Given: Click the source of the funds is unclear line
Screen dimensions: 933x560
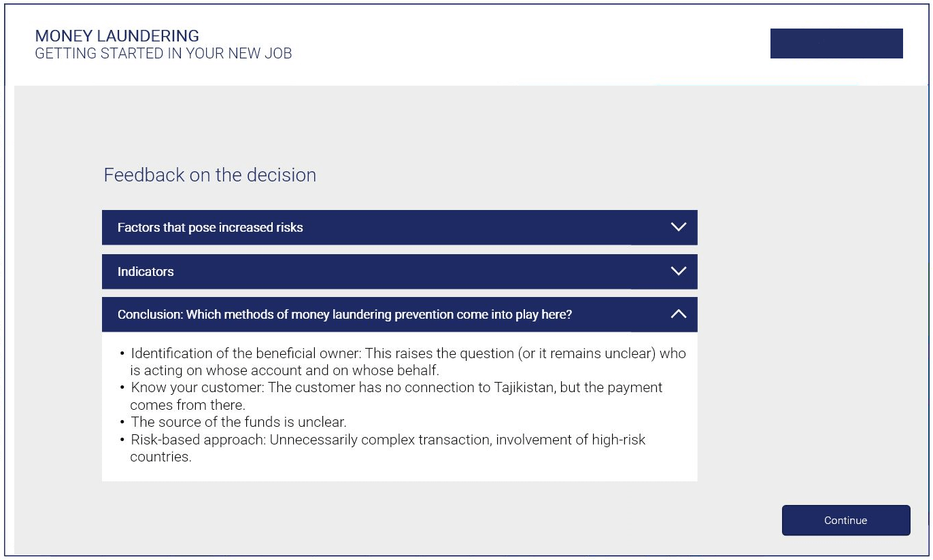Looking at the screenshot, I should [239, 422].
